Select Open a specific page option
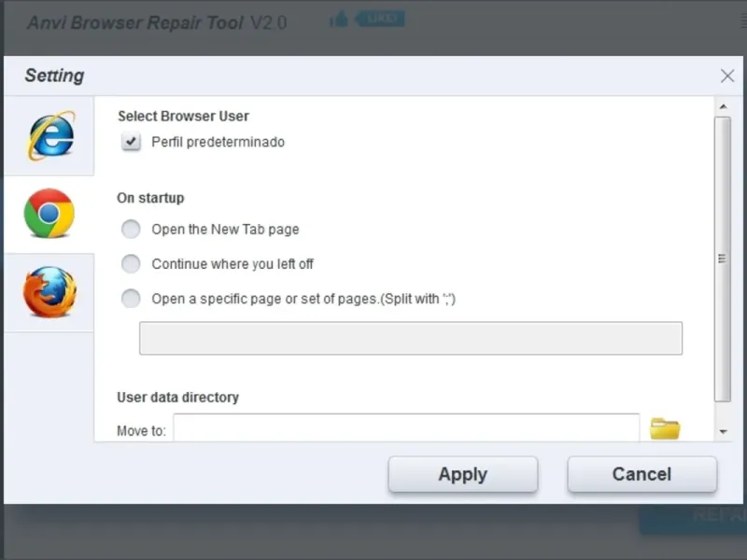Screen dimensions: 747x560 click(132, 299)
